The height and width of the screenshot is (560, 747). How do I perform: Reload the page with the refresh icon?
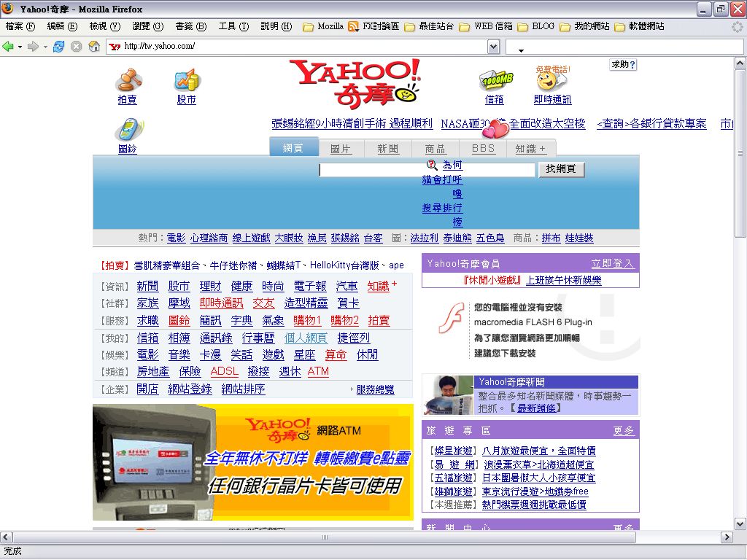point(58,46)
